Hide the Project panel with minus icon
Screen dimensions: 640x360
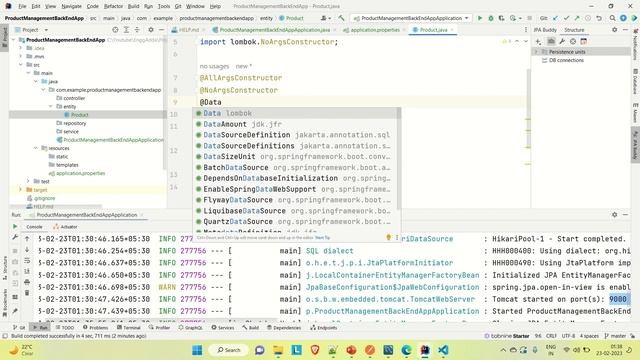coord(161,30)
